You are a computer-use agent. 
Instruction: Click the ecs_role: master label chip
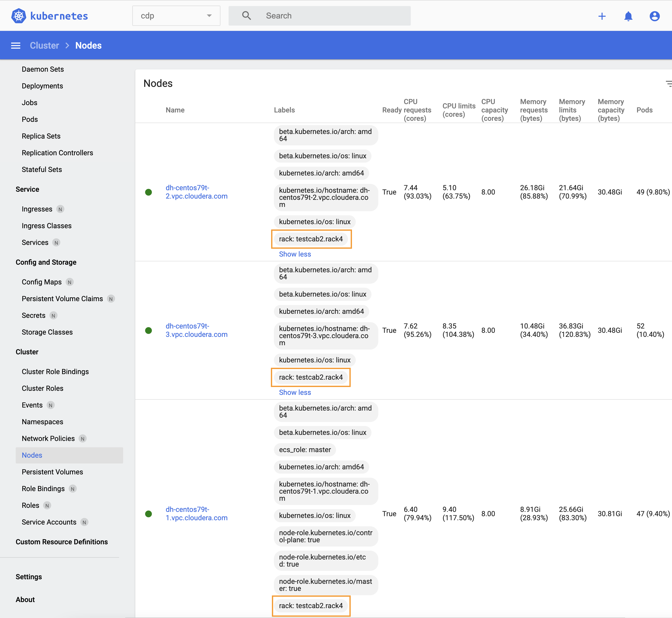pyautogui.click(x=305, y=450)
